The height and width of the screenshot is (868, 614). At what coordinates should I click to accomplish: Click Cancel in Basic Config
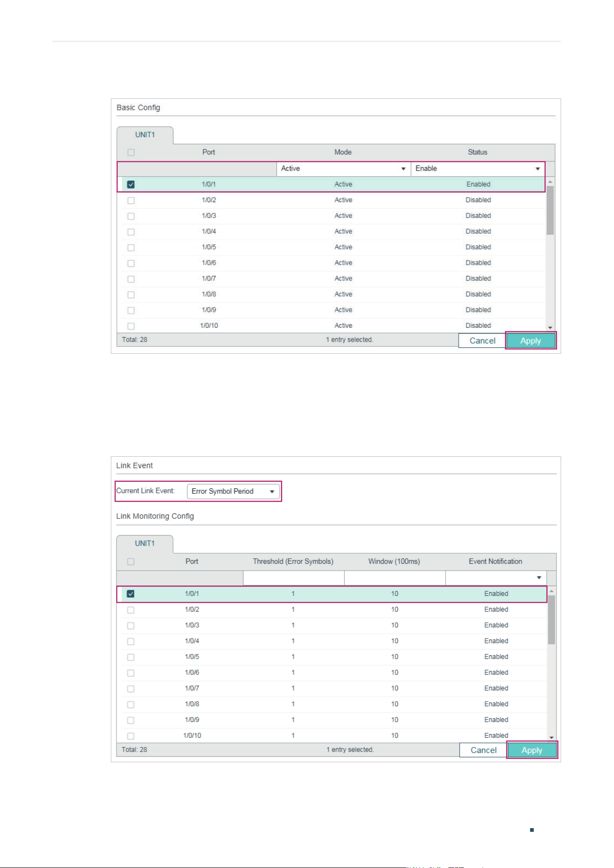[x=482, y=341]
